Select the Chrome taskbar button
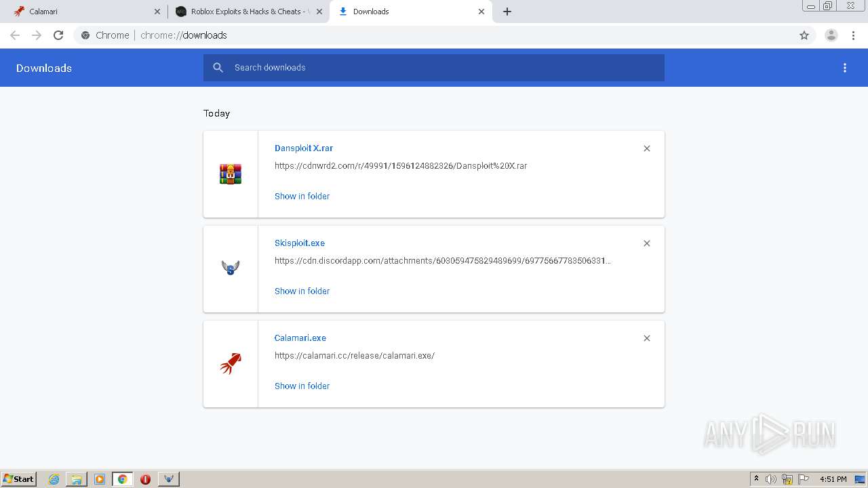The height and width of the screenshot is (488, 868). click(x=122, y=479)
